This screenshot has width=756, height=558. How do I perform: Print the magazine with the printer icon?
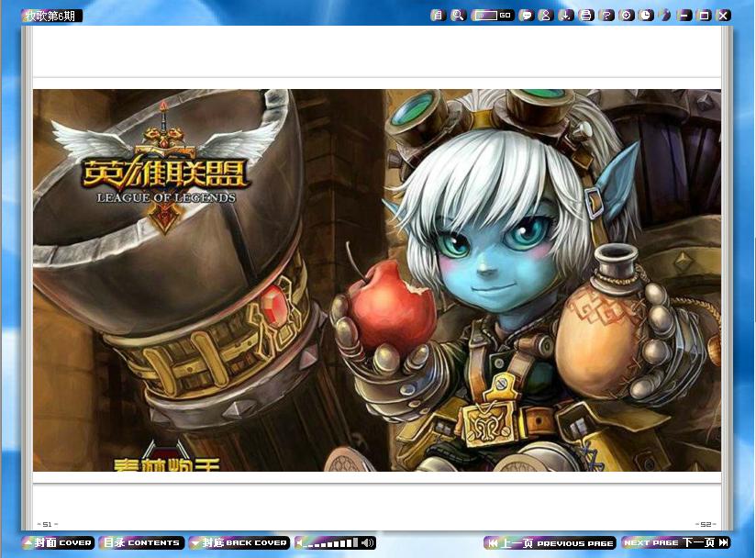pos(585,16)
